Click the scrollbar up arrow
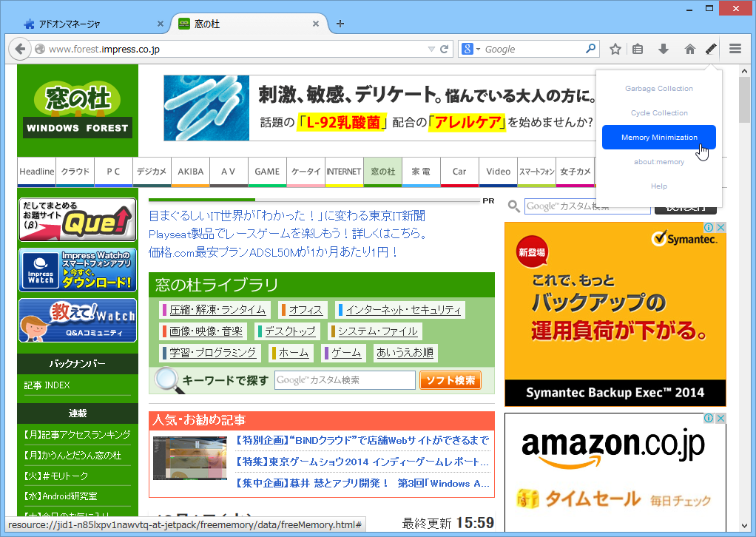Viewport: 756px width, 537px height. tap(746, 70)
